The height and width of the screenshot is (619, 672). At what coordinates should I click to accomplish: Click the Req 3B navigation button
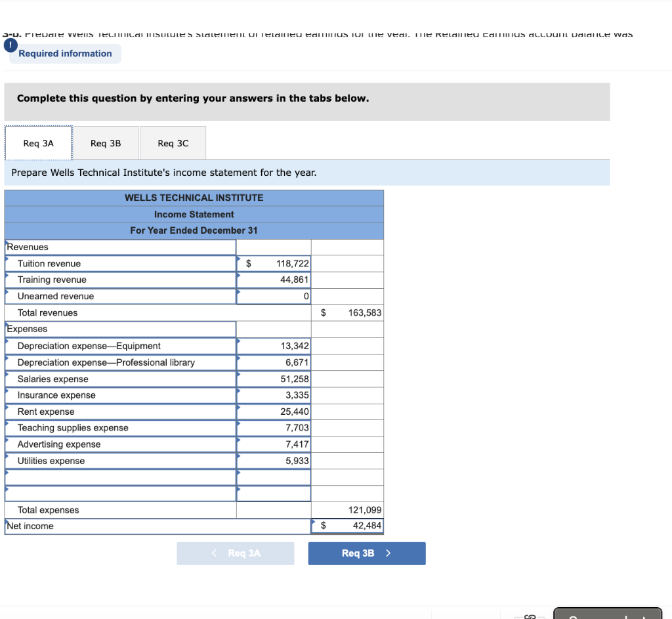pyautogui.click(x=366, y=553)
